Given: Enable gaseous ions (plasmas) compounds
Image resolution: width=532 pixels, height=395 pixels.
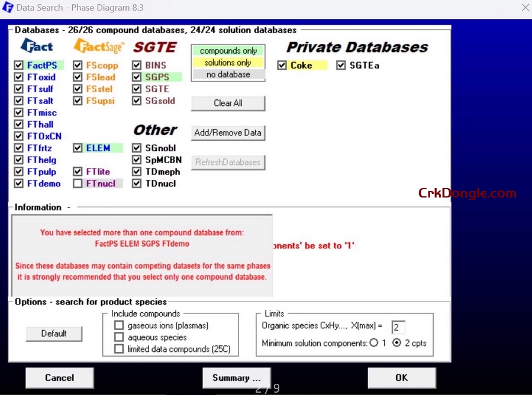Looking at the screenshot, I should pyautogui.click(x=119, y=325).
